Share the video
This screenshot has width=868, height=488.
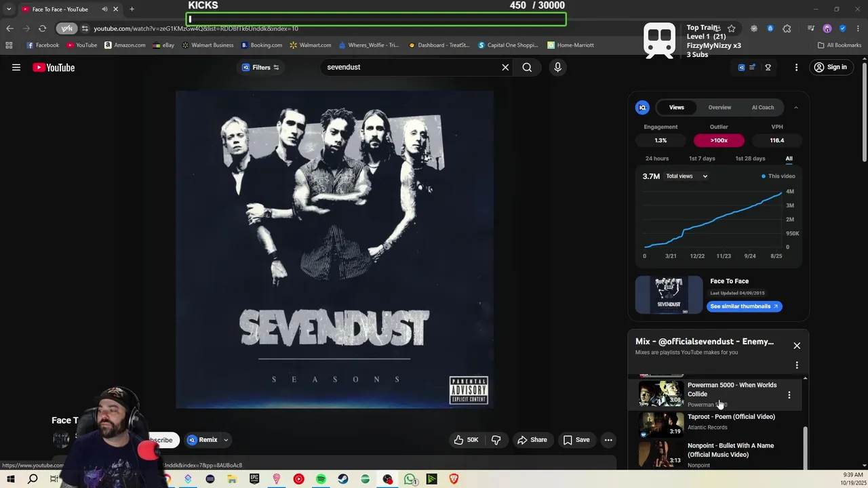[532, 440]
